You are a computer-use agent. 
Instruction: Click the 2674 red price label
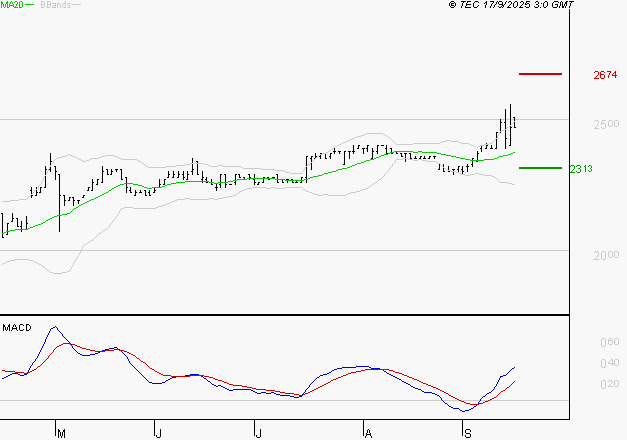click(605, 75)
